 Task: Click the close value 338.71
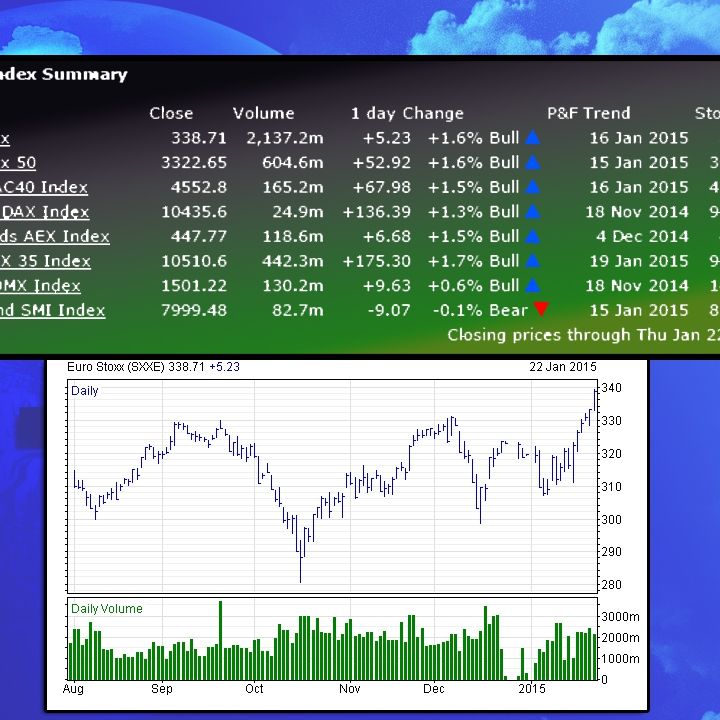coord(199,138)
